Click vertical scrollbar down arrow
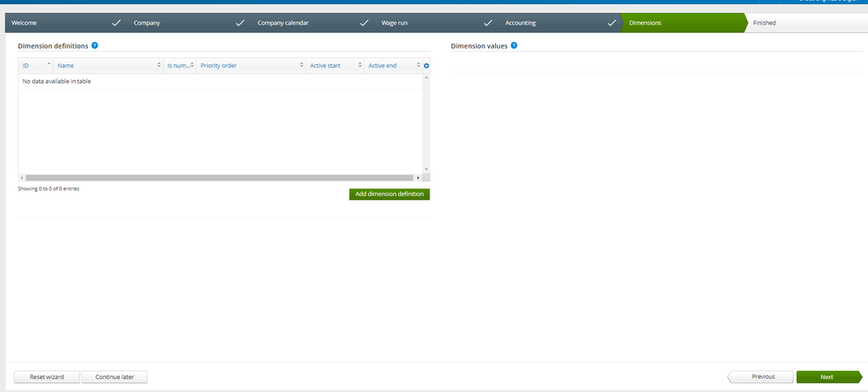868x392 pixels. click(426, 169)
